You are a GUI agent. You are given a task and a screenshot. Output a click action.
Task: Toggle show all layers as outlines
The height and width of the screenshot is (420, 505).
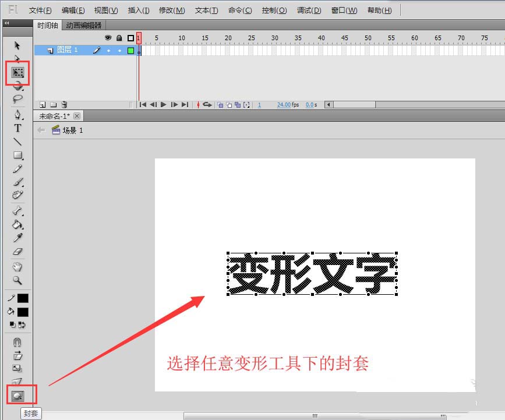coord(130,38)
